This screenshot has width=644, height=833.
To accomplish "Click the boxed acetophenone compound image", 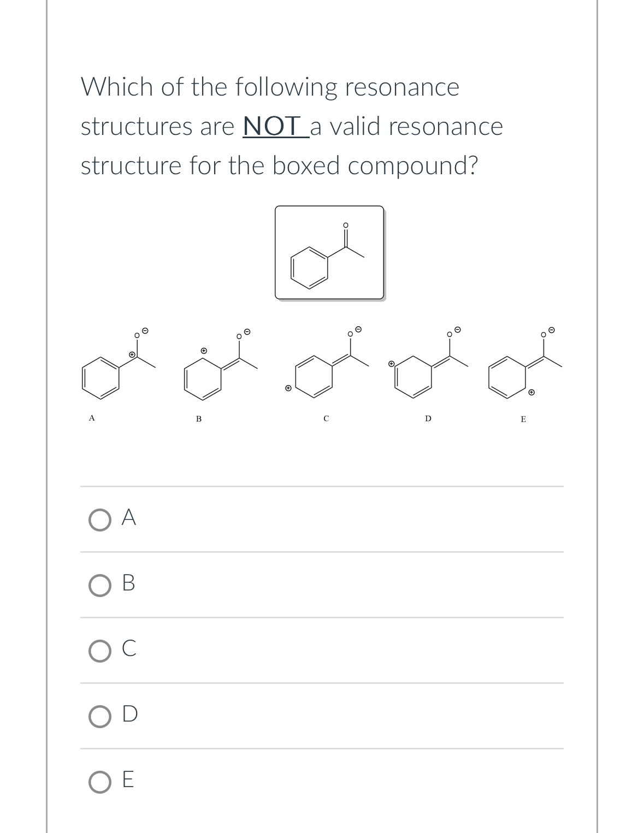I will point(329,251).
